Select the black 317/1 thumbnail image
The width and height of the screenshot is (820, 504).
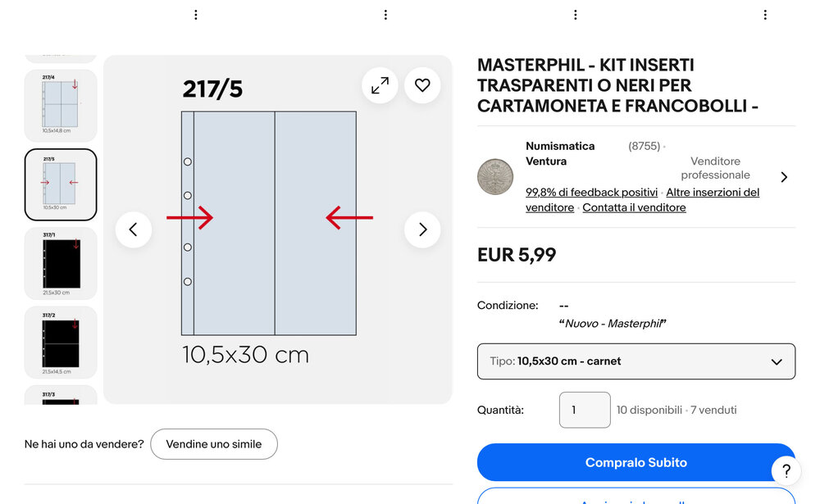click(61, 263)
